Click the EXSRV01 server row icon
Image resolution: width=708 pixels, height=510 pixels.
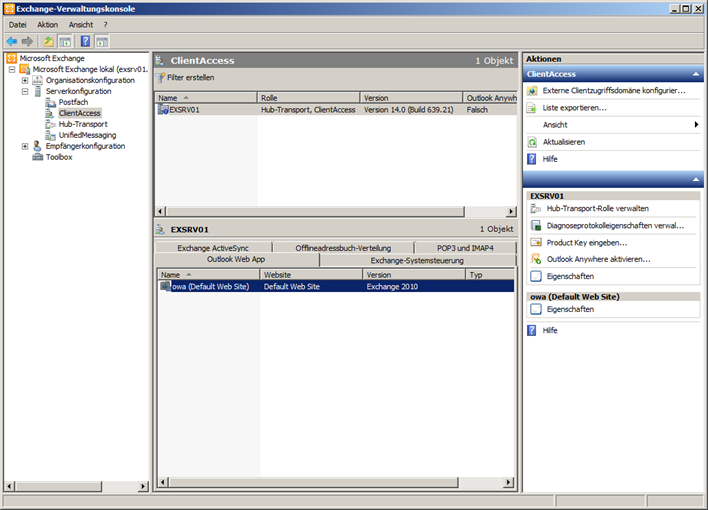(x=163, y=110)
